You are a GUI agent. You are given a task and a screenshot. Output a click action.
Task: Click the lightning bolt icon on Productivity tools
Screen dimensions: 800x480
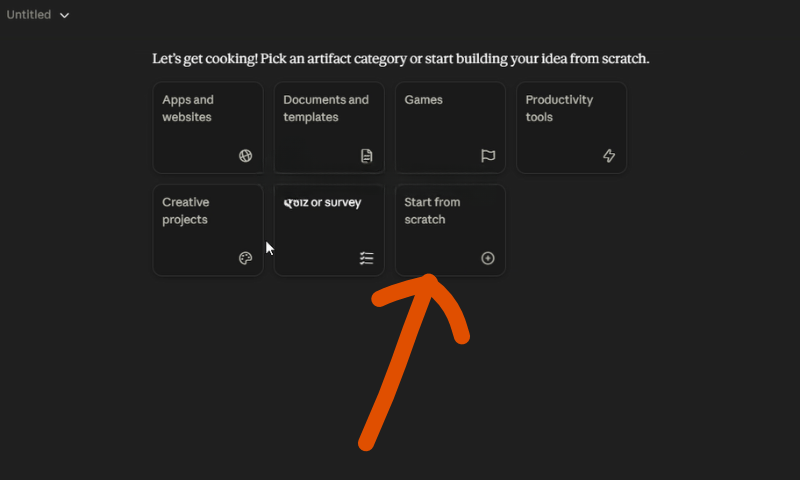tap(609, 156)
